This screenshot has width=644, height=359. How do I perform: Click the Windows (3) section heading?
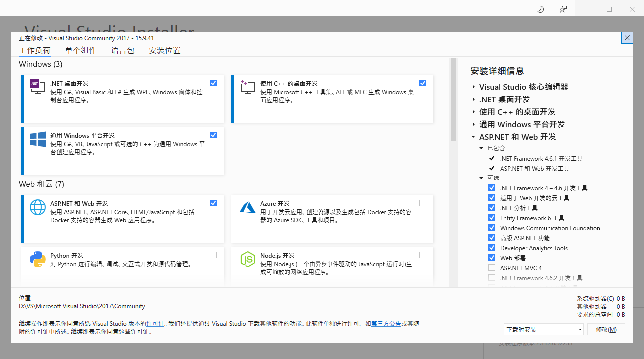pyautogui.click(x=41, y=64)
